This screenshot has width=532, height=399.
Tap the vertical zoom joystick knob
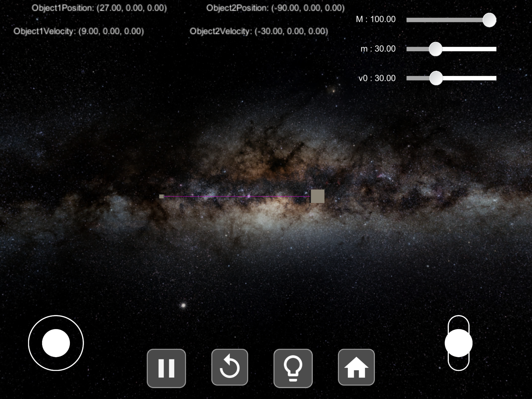coord(458,343)
